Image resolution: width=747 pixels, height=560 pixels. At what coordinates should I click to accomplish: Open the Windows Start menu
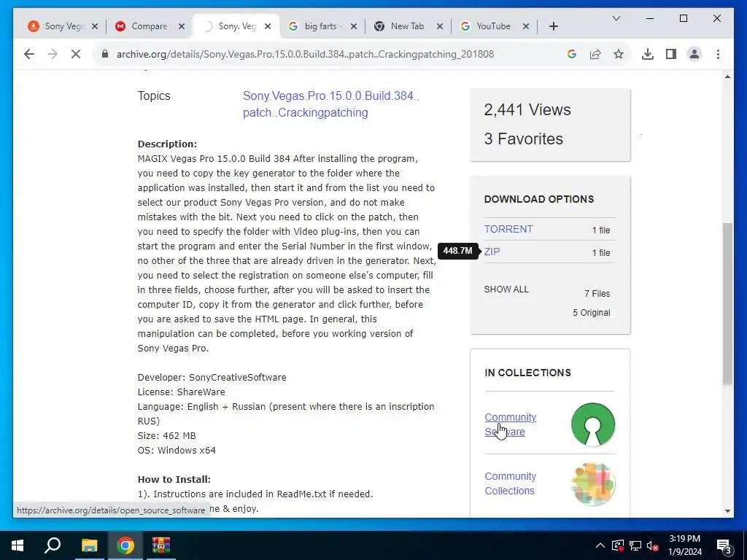(x=18, y=545)
